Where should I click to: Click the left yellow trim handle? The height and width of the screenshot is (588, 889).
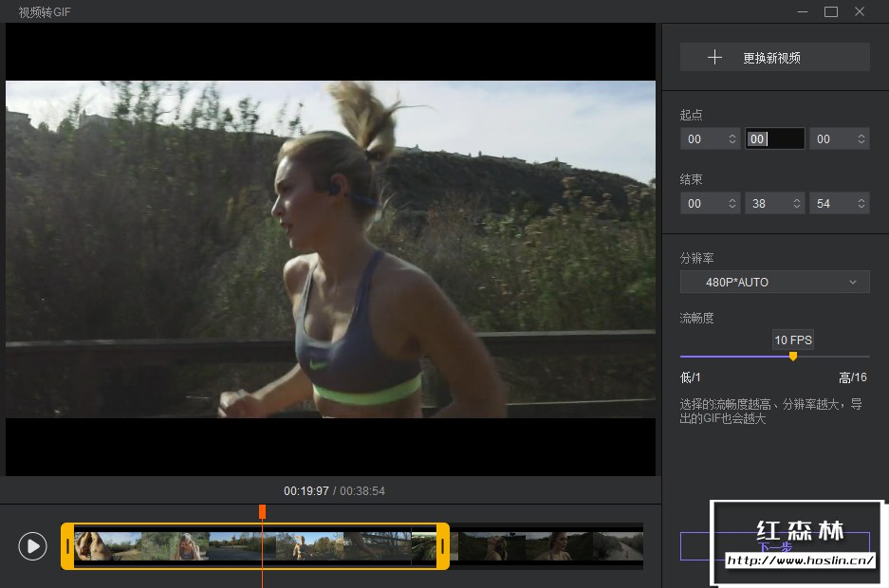point(67,546)
